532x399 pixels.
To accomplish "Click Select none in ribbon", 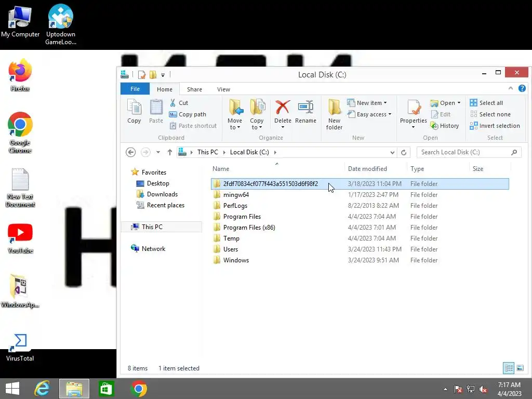I will coord(490,114).
